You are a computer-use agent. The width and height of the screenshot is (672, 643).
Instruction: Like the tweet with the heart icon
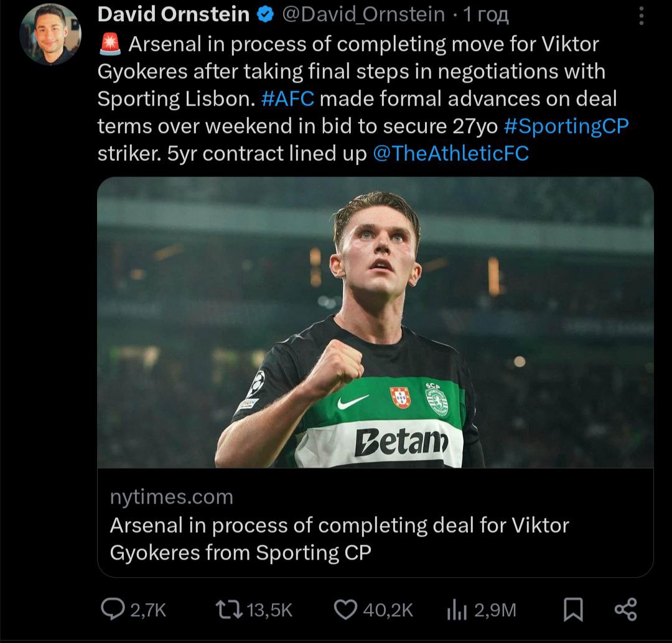click(x=345, y=609)
